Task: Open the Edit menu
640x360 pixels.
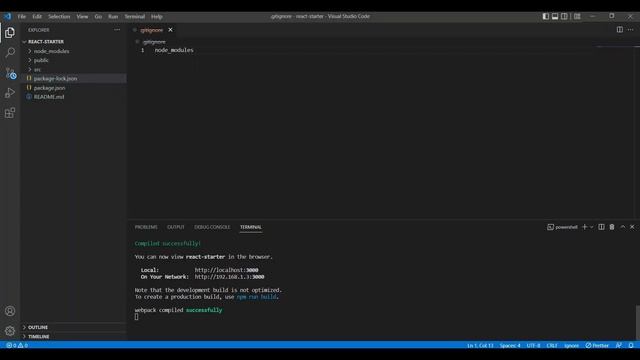Action: [x=37, y=17]
